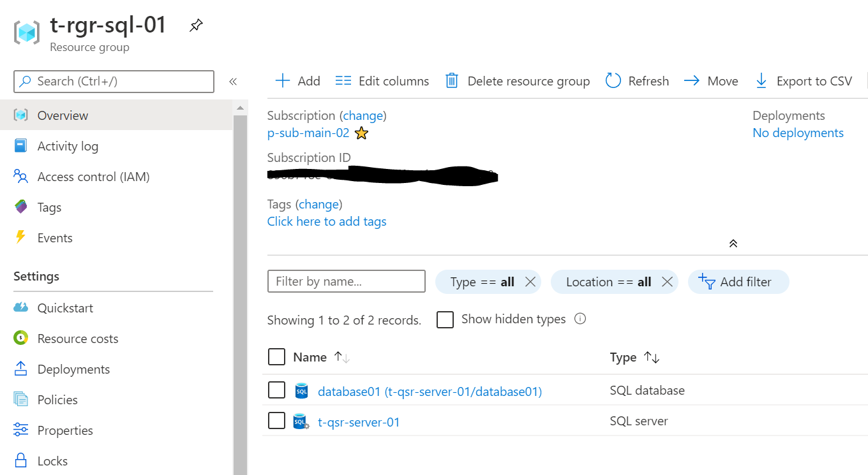Select the database01 row checkbox
868x475 pixels.
(276, 390)
